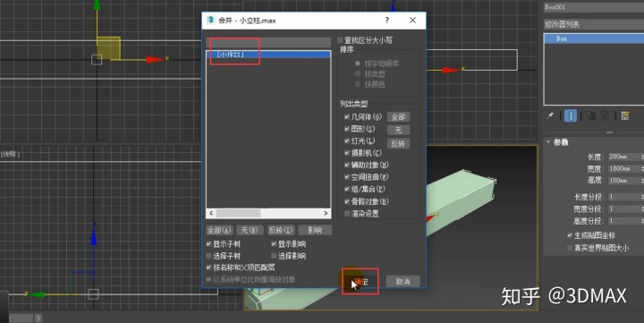Click the search field above object list
Screen dimensions: 644x323
coord(268,42)
